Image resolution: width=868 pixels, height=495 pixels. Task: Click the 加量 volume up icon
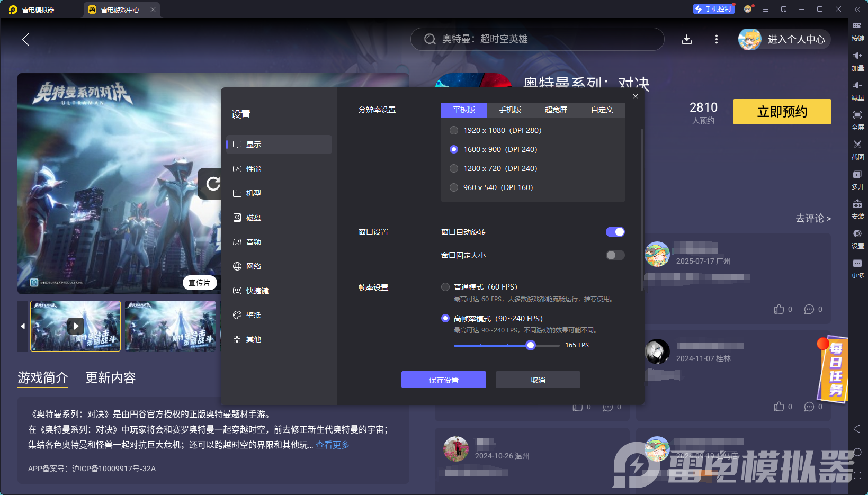coord(857,56)
